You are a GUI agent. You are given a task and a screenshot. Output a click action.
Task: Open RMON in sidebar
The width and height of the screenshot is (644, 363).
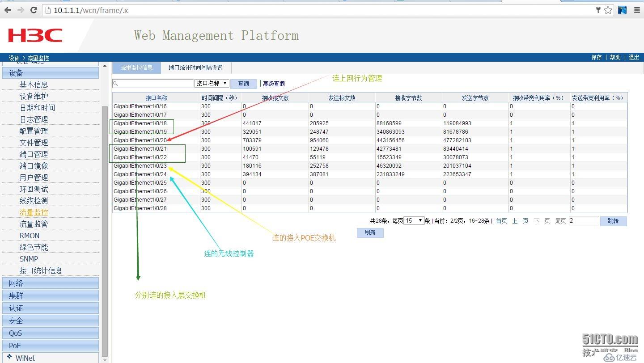tap(30, 236)
